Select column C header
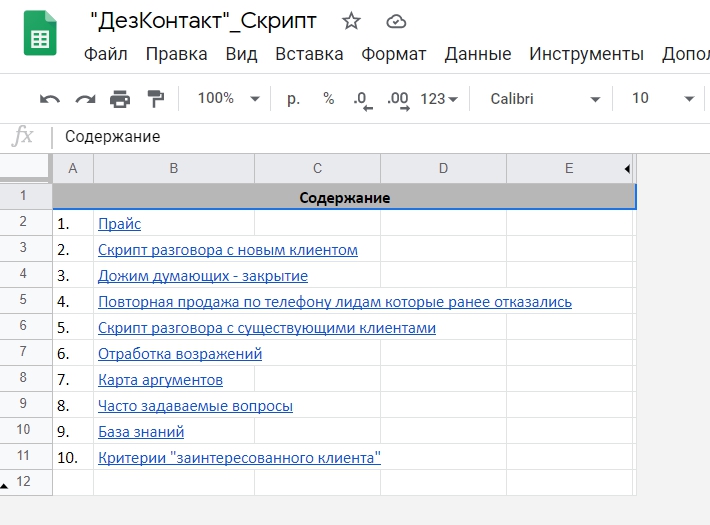 [317, 169]
